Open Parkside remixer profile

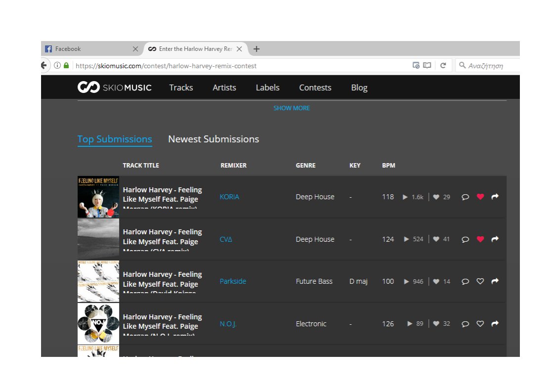tap(233, 281)
